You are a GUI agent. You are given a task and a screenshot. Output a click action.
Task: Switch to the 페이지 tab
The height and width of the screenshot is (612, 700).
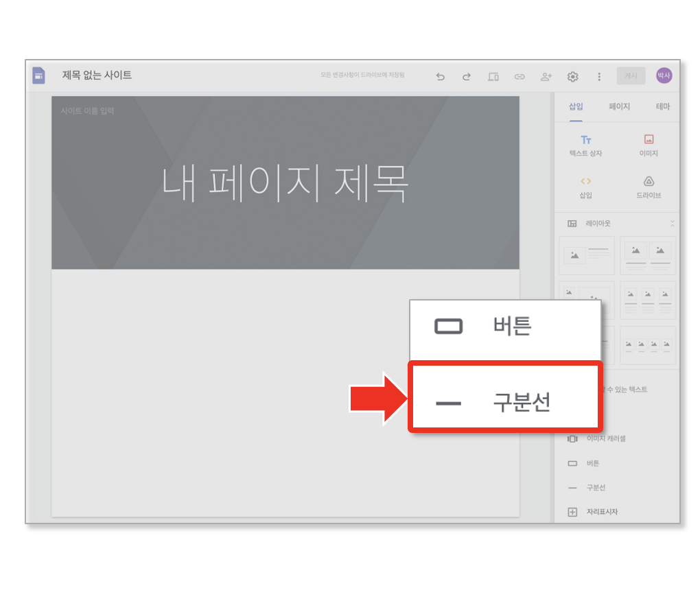(619, 106)
